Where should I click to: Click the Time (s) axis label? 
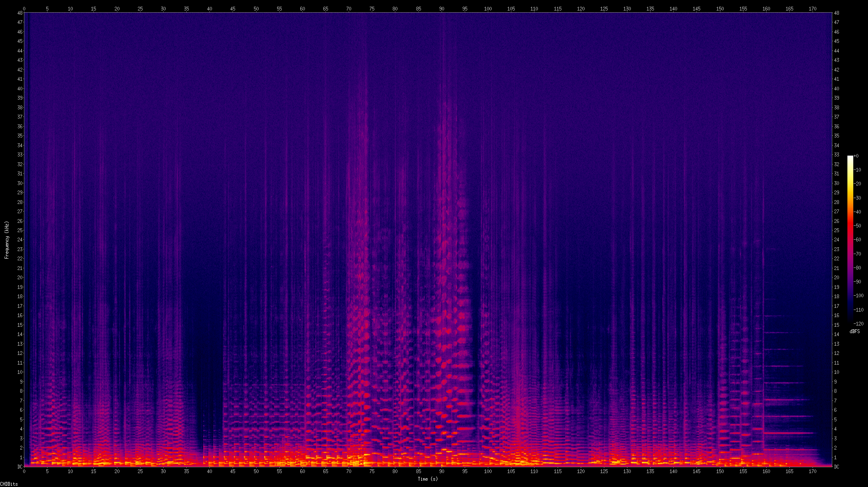pos(428,479)
